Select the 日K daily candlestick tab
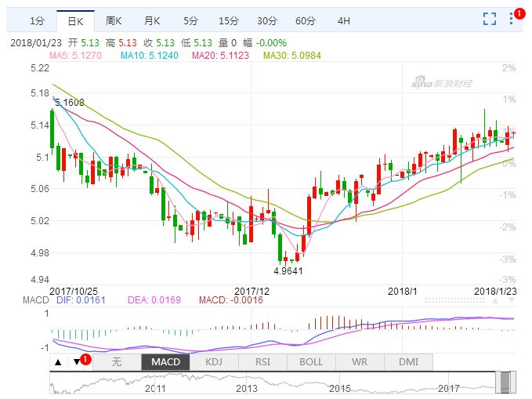This screenshot has width=532, height=399. tap(75, 20)
